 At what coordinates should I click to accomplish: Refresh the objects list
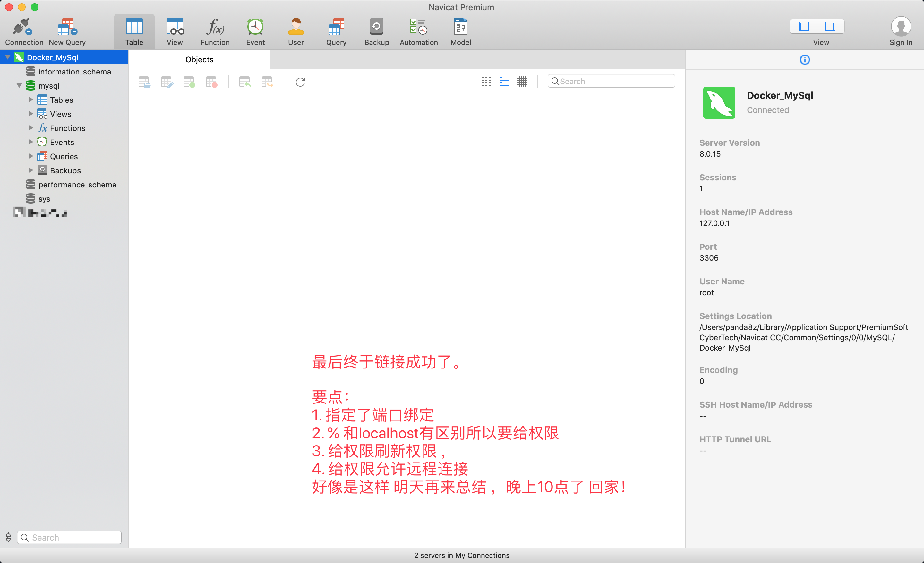pos(300,82)
